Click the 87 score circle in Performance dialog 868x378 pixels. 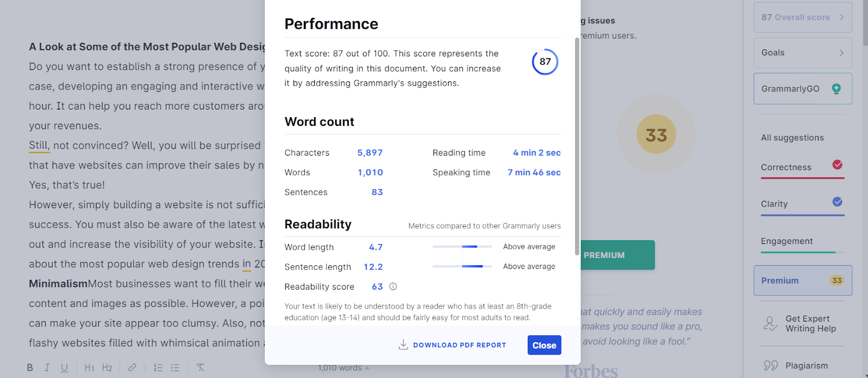click(545, 62)
